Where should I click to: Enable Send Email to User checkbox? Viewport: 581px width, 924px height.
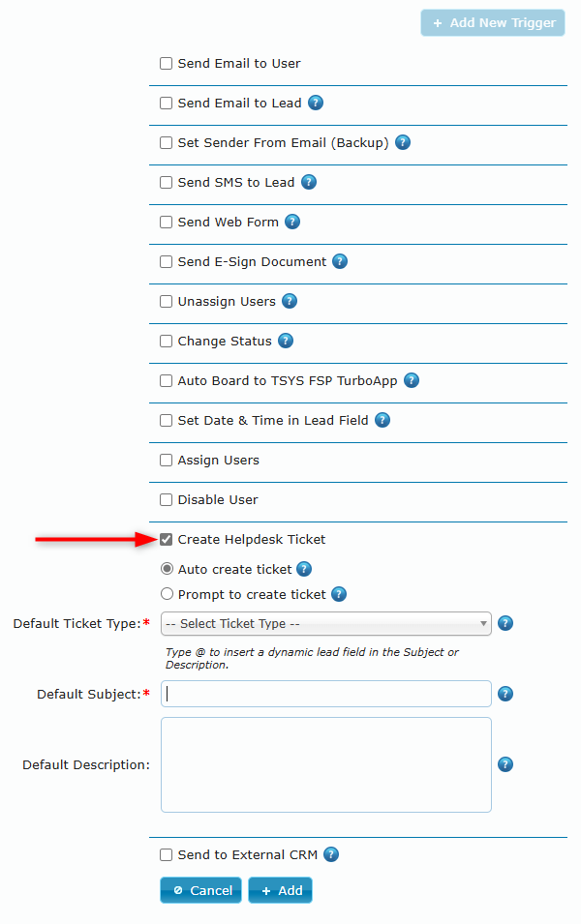pyautogui.click(x=167, y=64)
